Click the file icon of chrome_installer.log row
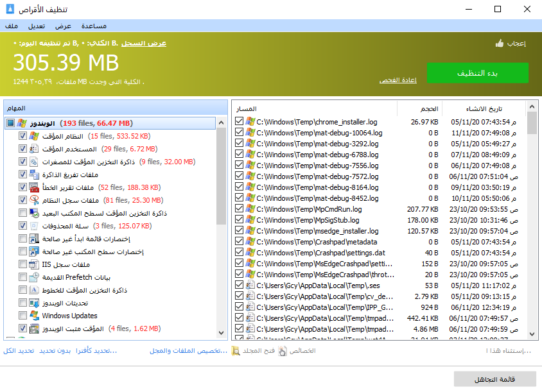 (x=250, y=121)
